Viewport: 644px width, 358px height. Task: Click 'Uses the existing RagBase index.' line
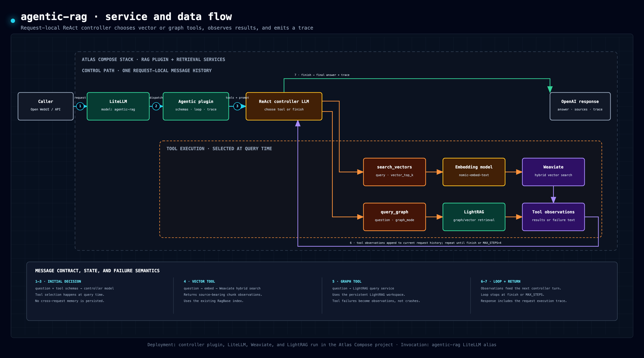coord(213,301)
